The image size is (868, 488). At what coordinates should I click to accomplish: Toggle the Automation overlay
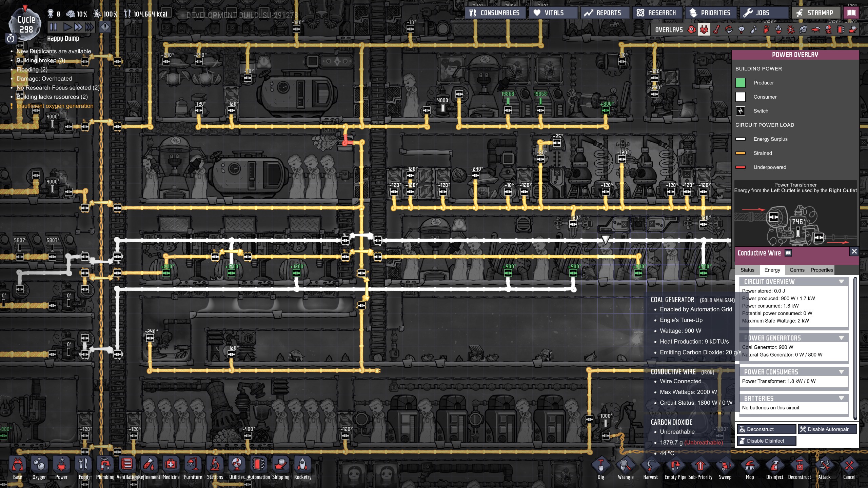[x=841, y=30]
